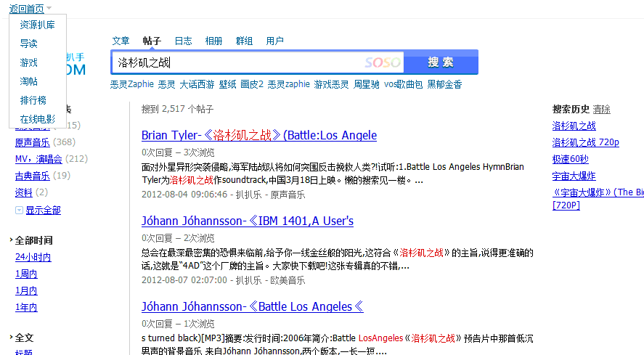Image resolution: width=644 pixels, height=355 pixels.
Task: Click history entry 洛杉矶之战 720p
Action: [586, 142]
